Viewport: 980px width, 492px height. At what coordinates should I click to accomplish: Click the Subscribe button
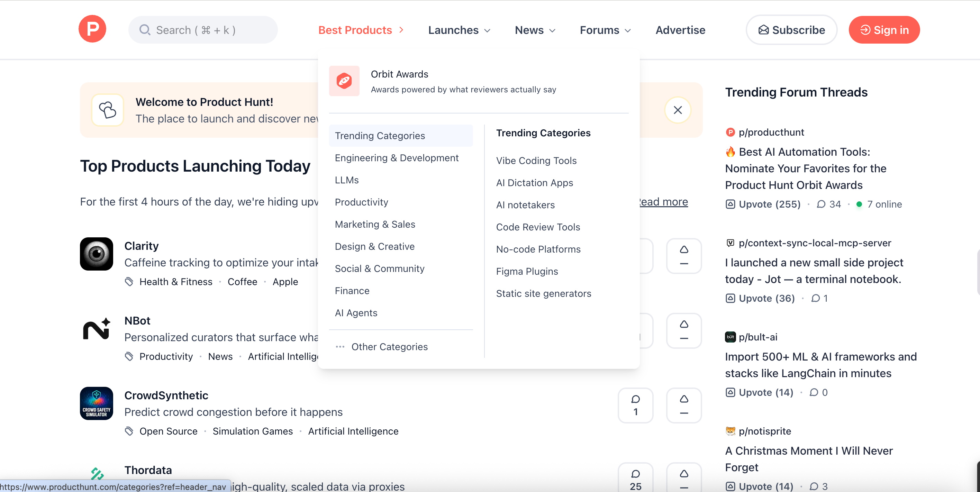coord(791,30)
